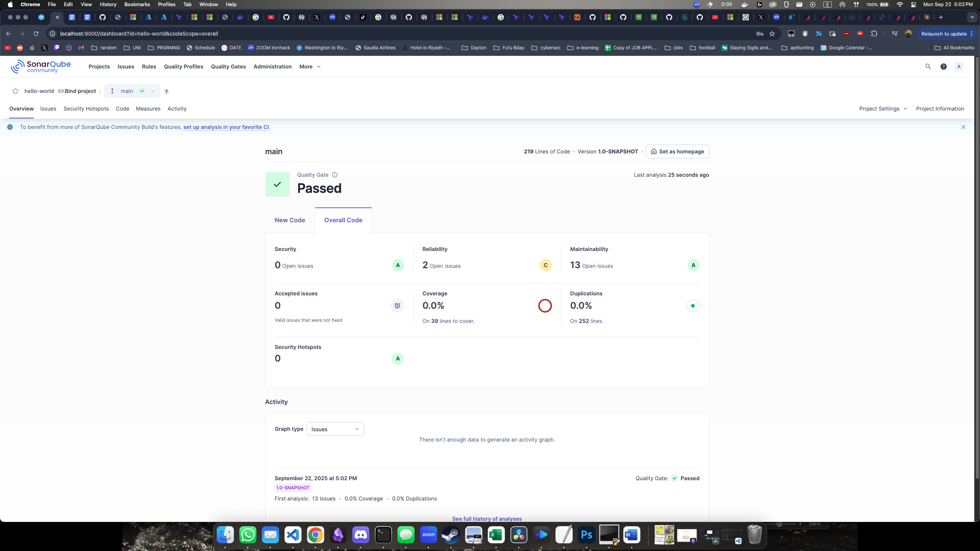Screen dimensions: 980x551
Task: Open the branch selector dropdown next to main
Action: click(x=153, y=91)
